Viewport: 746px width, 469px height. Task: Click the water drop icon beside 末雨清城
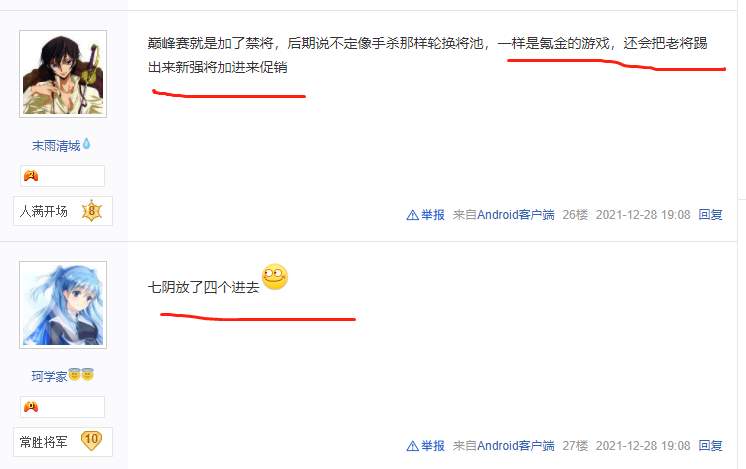(x=87, y=144)
